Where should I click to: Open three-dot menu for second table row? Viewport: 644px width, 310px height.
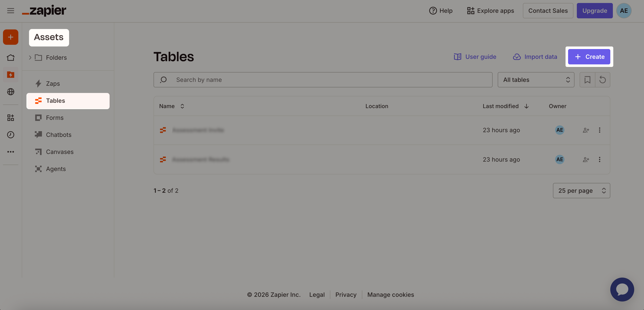click(x=599, y=159)
